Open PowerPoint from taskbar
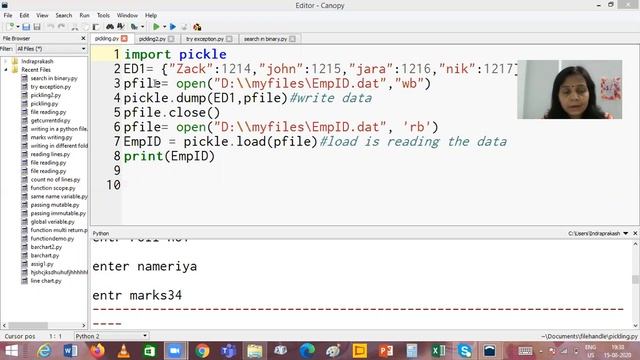Screen dimensions: 640x360 386,351
